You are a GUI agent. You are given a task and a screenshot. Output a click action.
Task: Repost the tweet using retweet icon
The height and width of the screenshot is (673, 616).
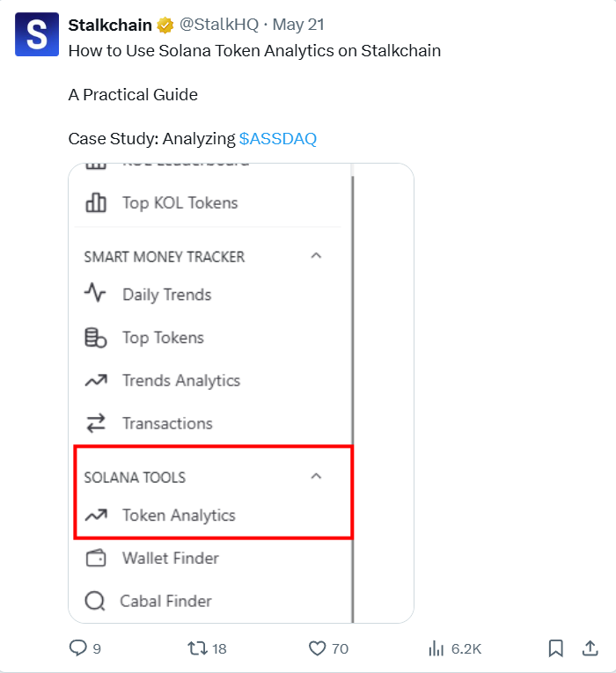pos(197,648)
